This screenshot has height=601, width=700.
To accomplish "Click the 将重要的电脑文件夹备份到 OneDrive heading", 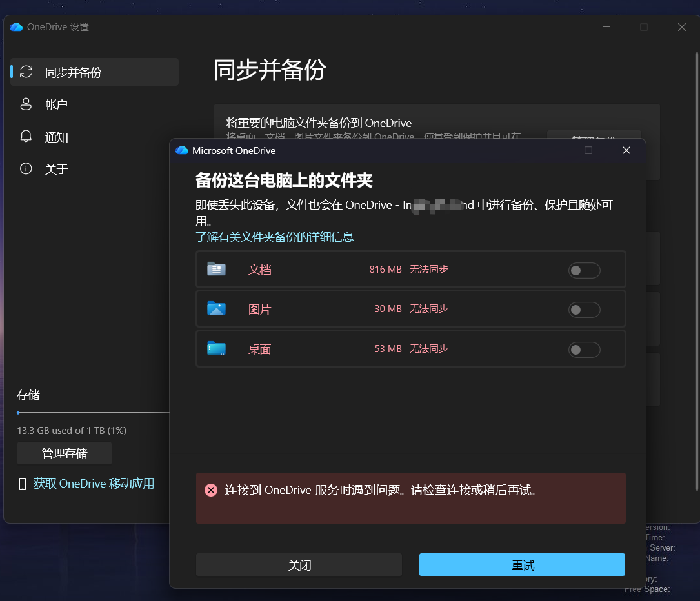I will (319, 123).
